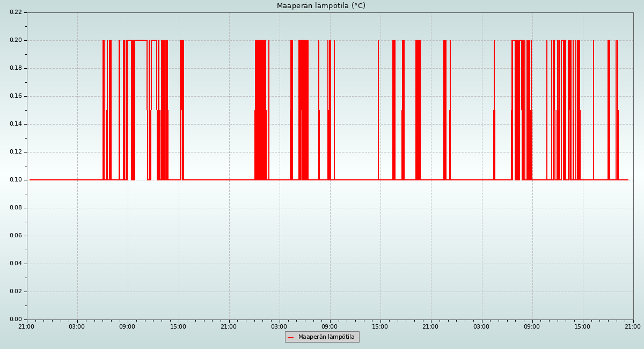Select the rightmost 21:00 x-axis label
This screenshot has width=644, height=349.
[633, 326]
